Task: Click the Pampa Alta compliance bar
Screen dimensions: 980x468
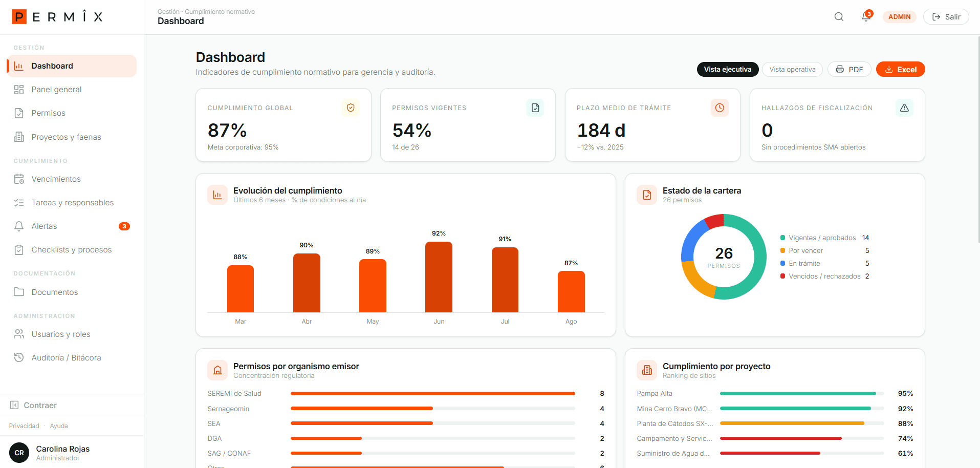Action: pyautogui.click(x=802, y=394)
